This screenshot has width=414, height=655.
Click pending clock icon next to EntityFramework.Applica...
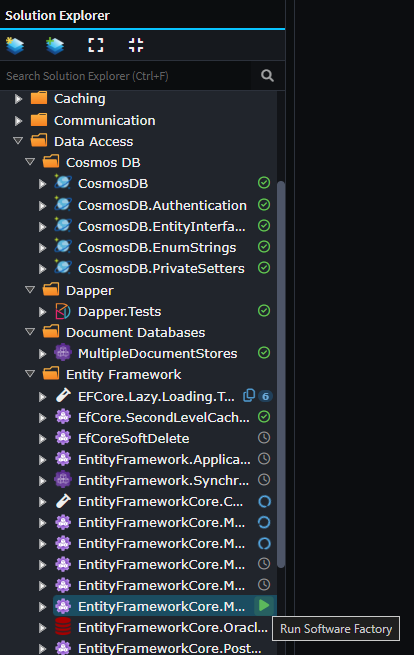pyautogui.click(x=264, y=459)
